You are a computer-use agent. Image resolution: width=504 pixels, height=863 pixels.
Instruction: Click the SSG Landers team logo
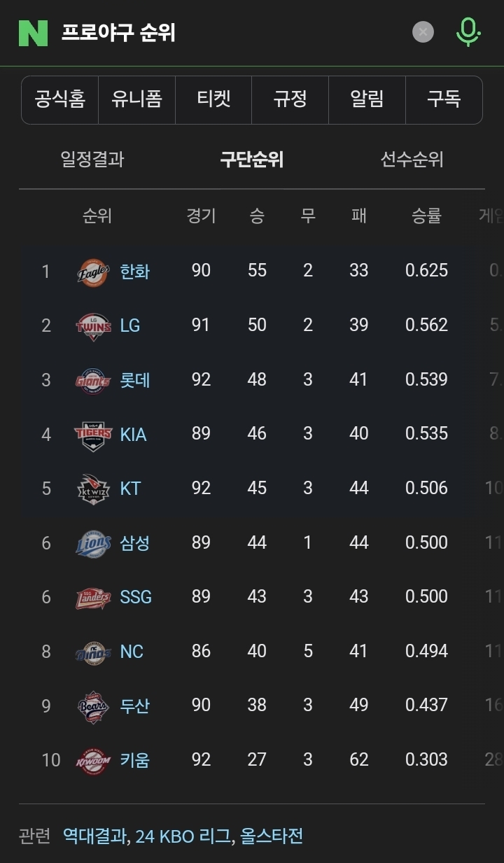pyautogui.click(x=93, y=598)
